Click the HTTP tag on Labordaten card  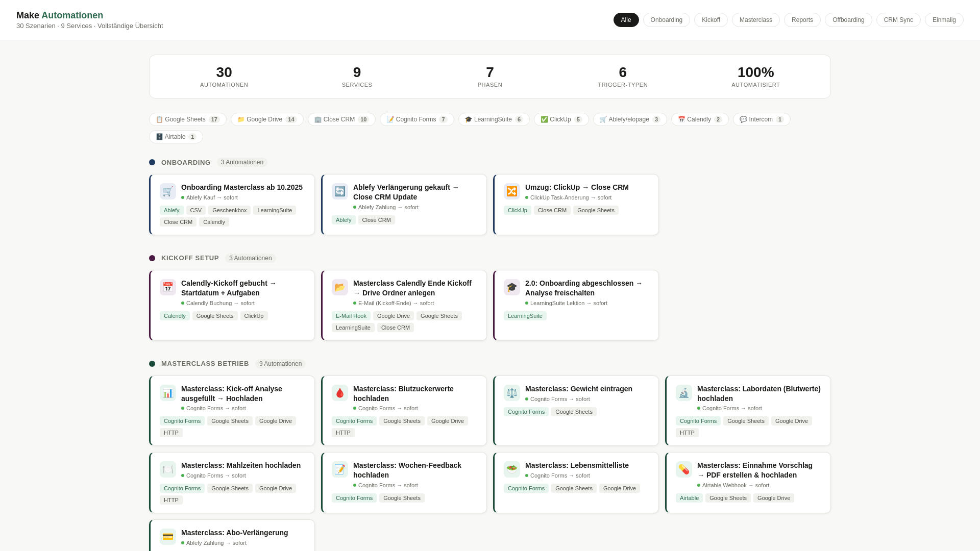(687, 433)
